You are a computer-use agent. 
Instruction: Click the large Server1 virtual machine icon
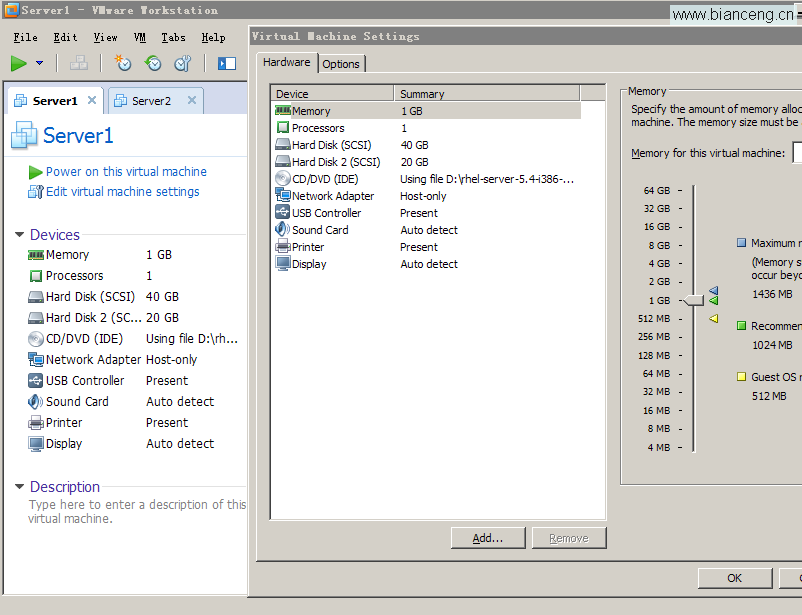click(24, 136)
